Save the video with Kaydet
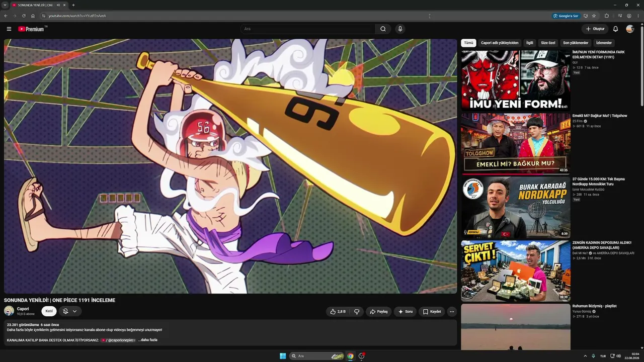The width and height of the screenshot is (644, 362). 432,312
